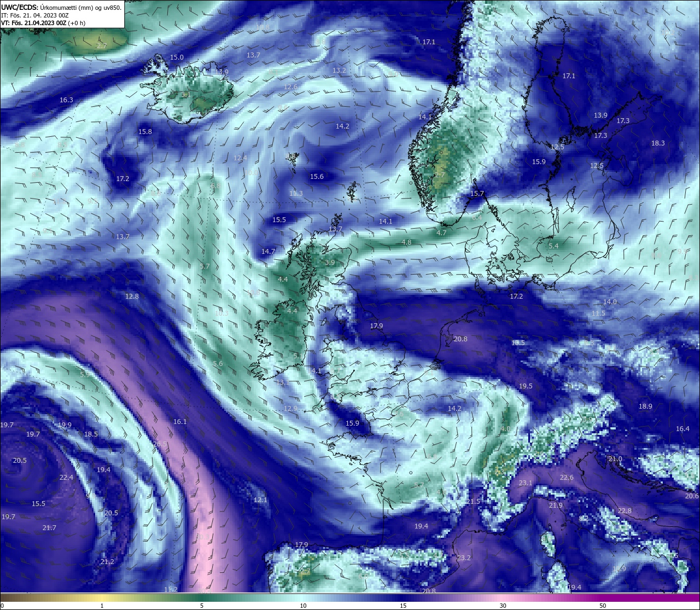Click the 18.9 map value
700x610 pixels.
click(x=645, y=406)
